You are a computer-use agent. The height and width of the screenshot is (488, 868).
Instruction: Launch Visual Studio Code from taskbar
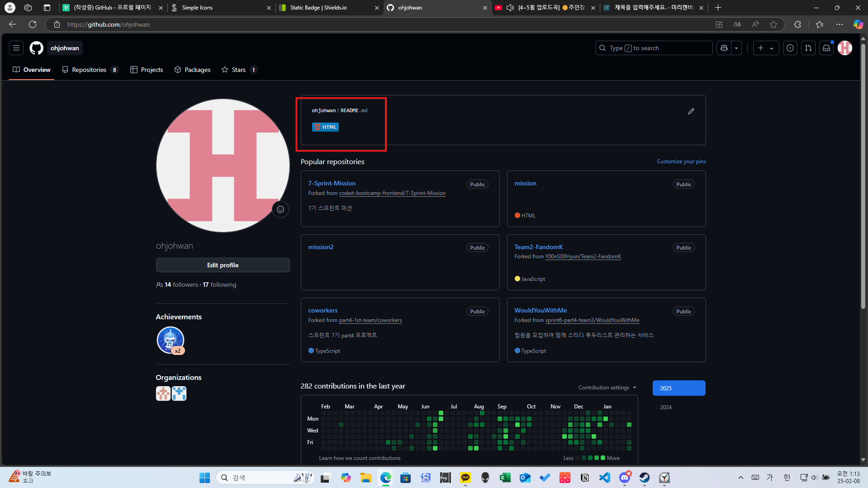pyautogui.click(x=605, y=478)
